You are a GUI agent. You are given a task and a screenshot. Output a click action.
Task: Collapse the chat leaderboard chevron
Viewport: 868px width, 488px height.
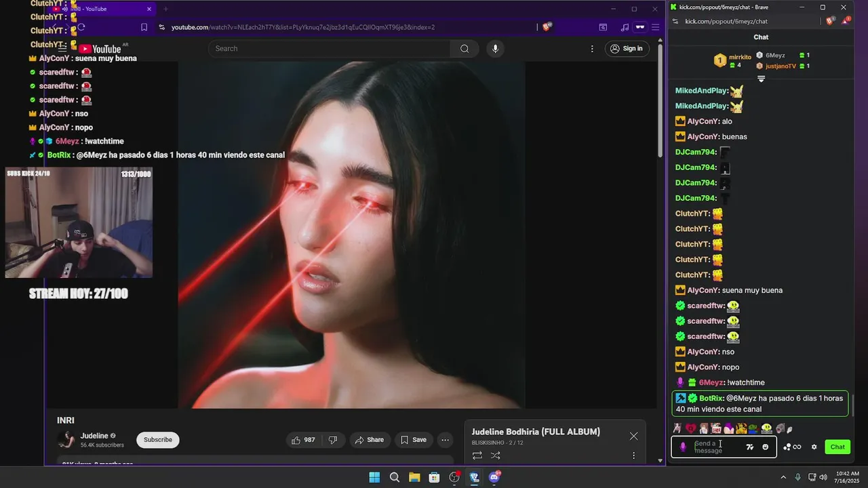click(761, 79)
